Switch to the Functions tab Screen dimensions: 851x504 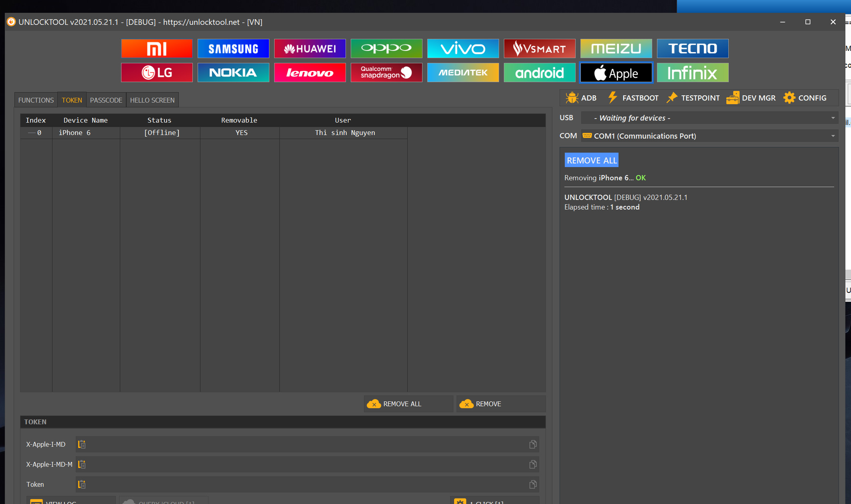click(x=36, y=100)
